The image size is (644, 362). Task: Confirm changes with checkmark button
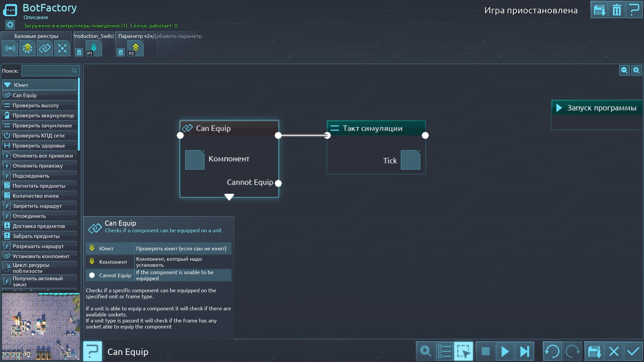click(x=633, y=351)
